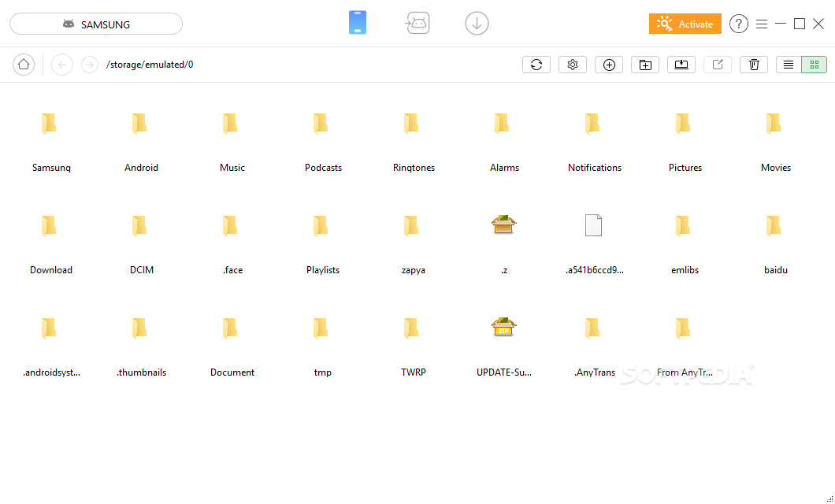Switch to grid view

coord(815,65)
